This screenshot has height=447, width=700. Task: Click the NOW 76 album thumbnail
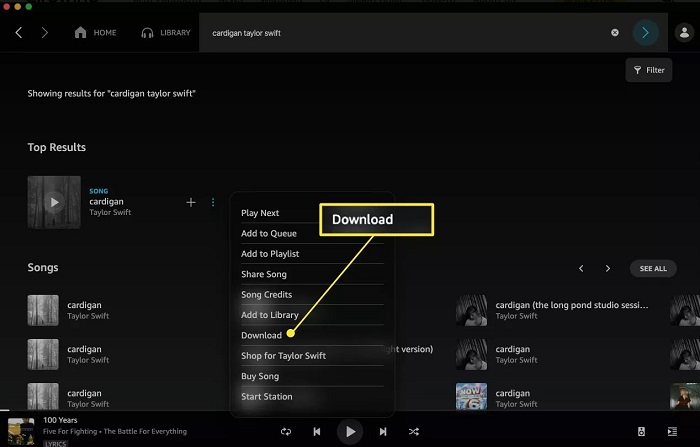(471, 397)
